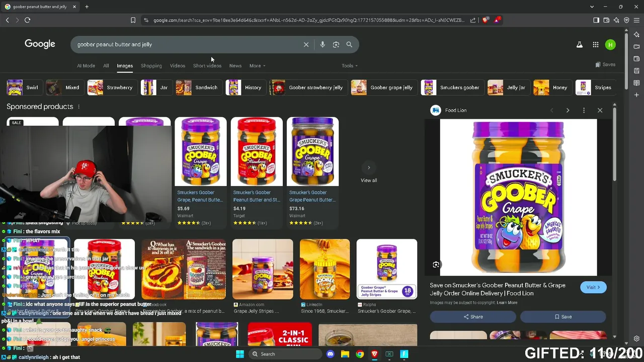Open Brave Rewards triangle icon
The height and width of the screenshot is (362, 644).
497,20
